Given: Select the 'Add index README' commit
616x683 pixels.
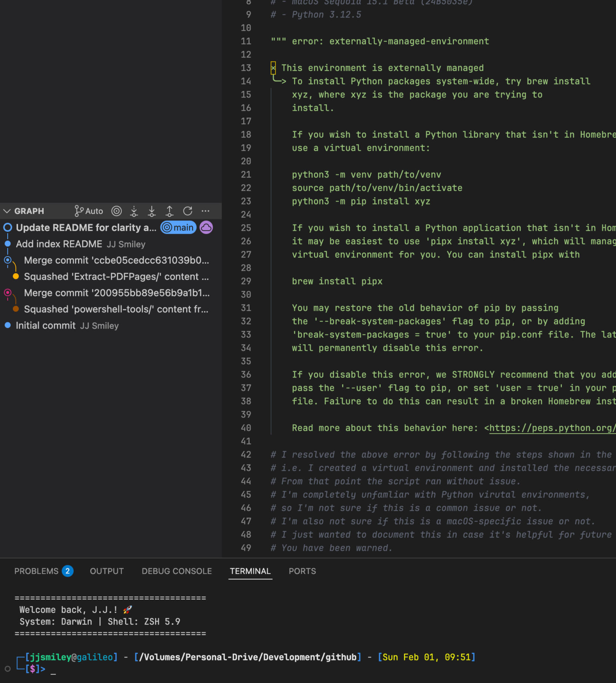Looking at the screenshot, I should click(x=59, y=244).
